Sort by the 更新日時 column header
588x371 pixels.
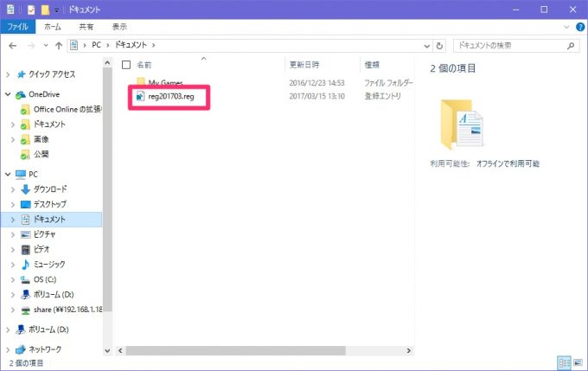(304, 65)
